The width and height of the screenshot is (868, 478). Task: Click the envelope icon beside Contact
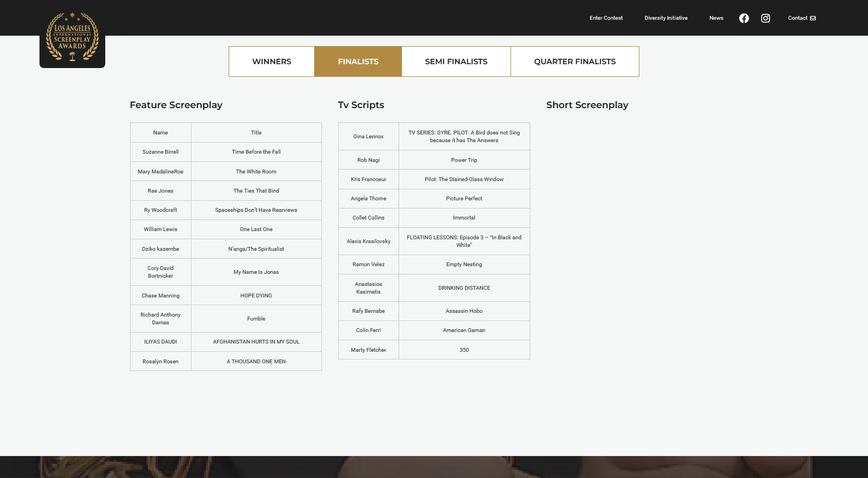(x=813, y=18)
